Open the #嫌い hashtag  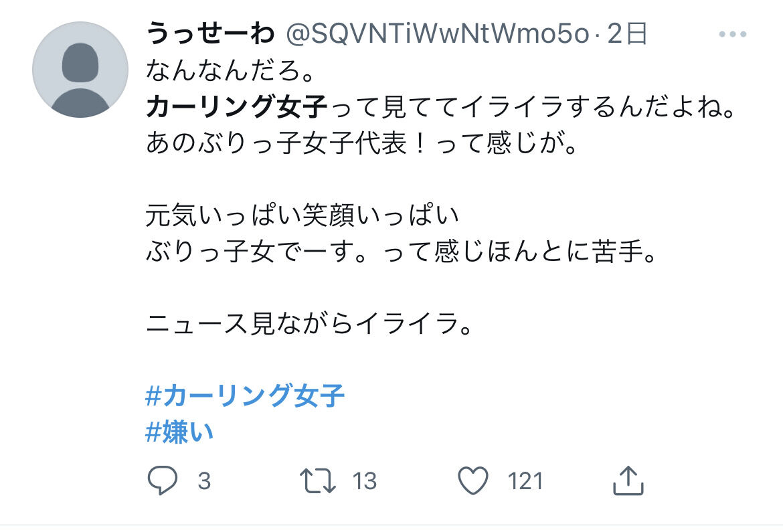tap(179, 432)
